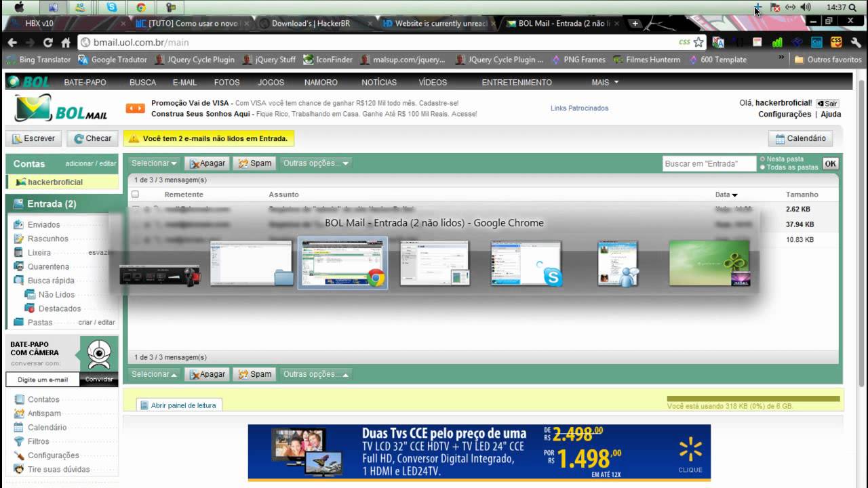Focus the Buscar em Entrada search field
868x488 pixels.
(709, 163)
